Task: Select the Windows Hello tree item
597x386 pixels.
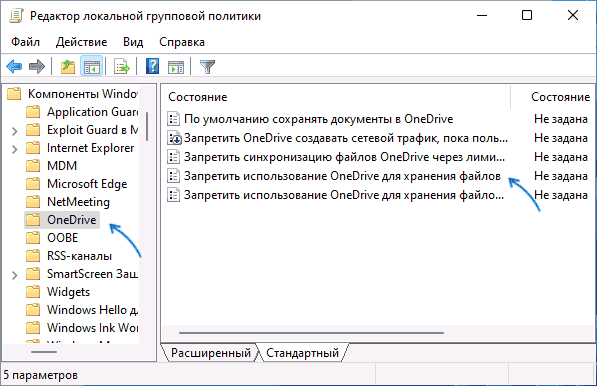Action: pos(92,310)
